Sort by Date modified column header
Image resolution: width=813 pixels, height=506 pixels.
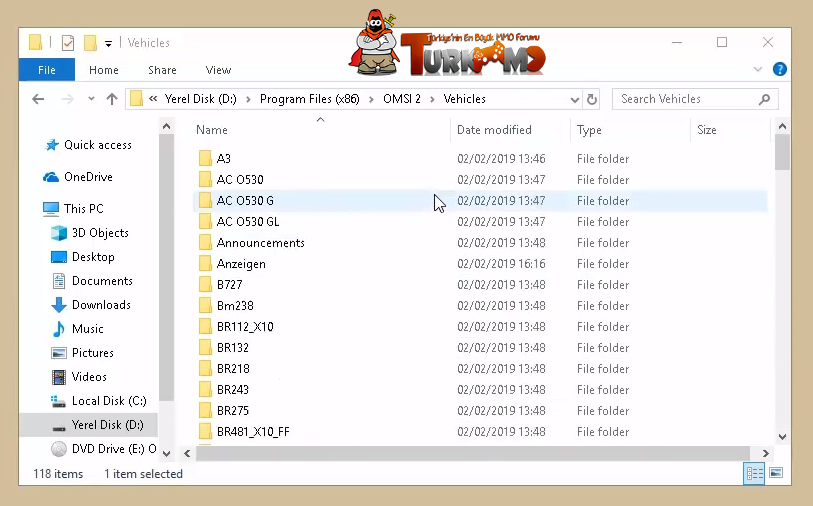[x=494, y=130]
